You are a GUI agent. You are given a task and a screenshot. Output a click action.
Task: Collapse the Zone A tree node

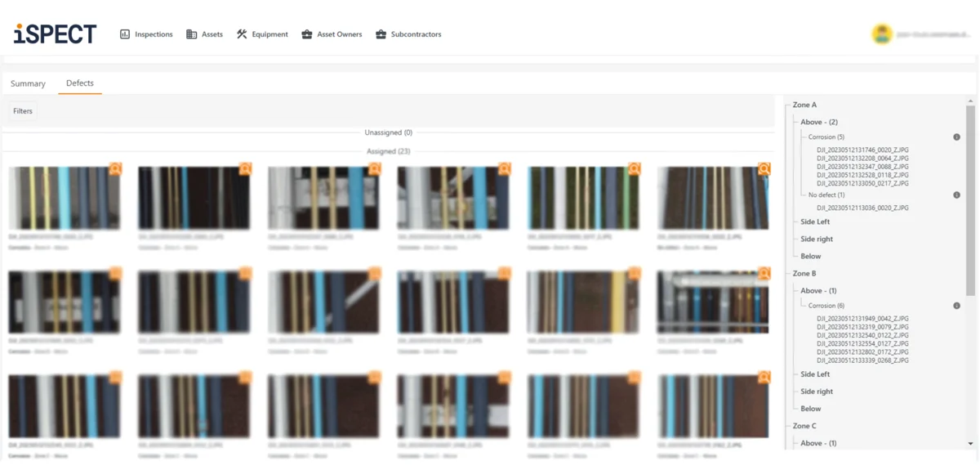pyautogui.click(x=804, y=105)
